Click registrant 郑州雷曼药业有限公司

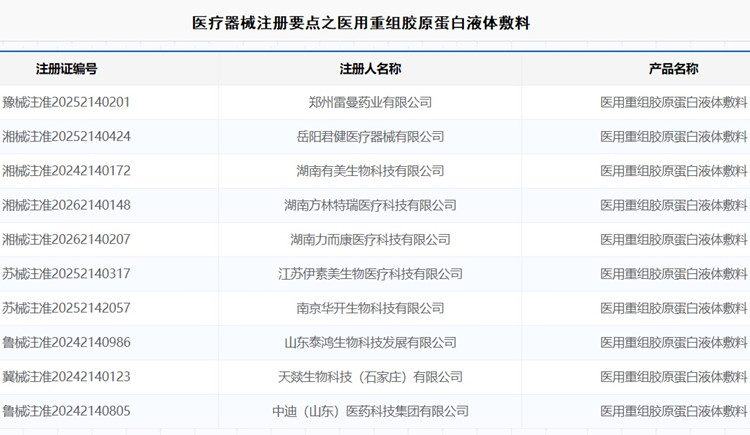tap(370, 102)
